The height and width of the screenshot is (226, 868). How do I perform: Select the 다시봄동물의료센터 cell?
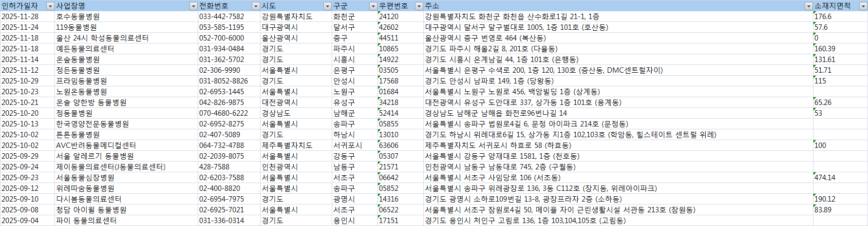(126, 199)
